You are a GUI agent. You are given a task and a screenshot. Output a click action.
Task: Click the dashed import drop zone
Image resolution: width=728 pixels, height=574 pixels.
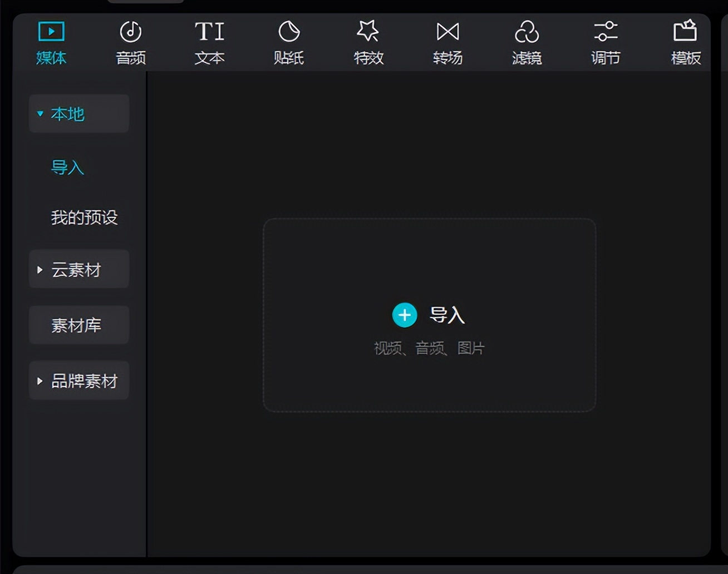[430, 314]
